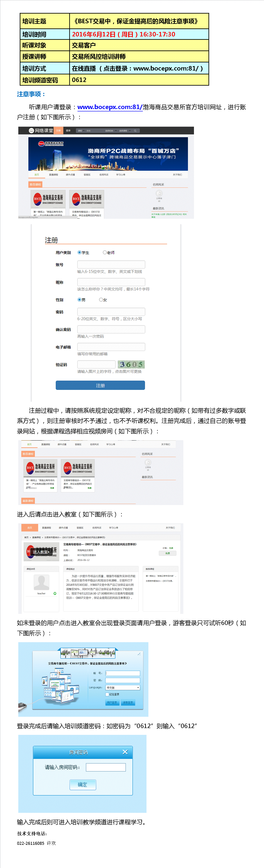Click the 在线直播 login URL table cell
264x868 pixels.
[x=139, y=68]
